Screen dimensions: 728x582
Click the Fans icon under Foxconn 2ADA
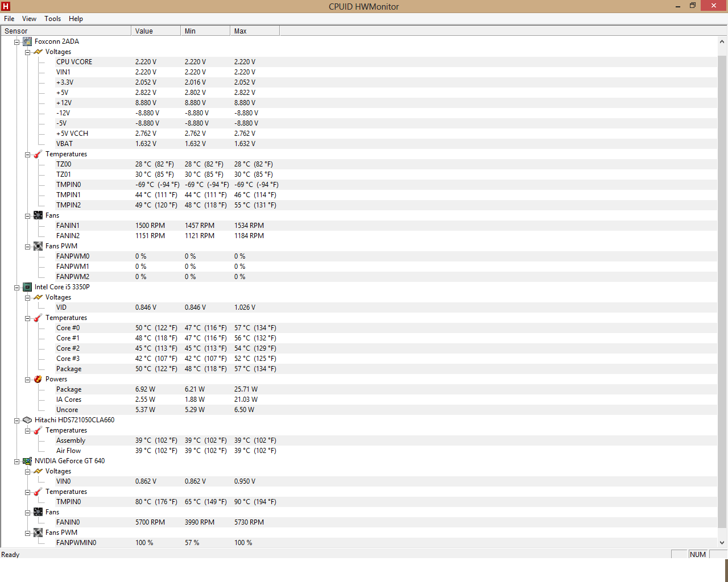click(38, 215)
